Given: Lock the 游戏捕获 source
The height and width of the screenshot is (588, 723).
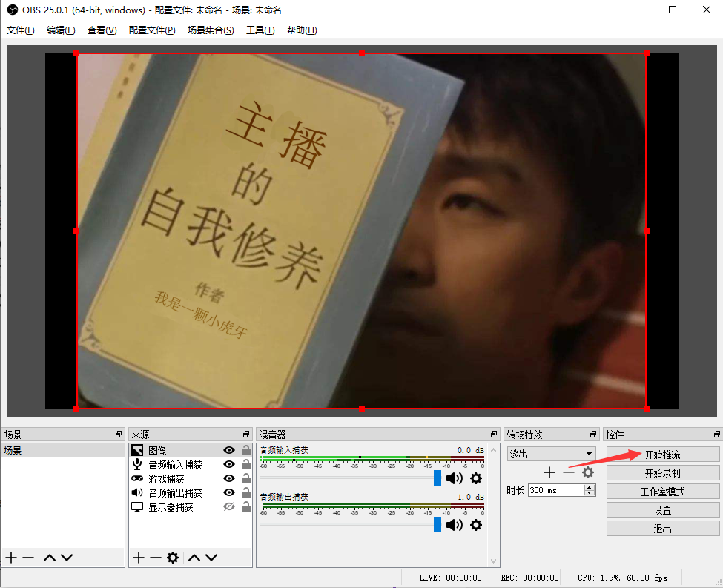Looking at the screenshot, I should coord(246,479).
